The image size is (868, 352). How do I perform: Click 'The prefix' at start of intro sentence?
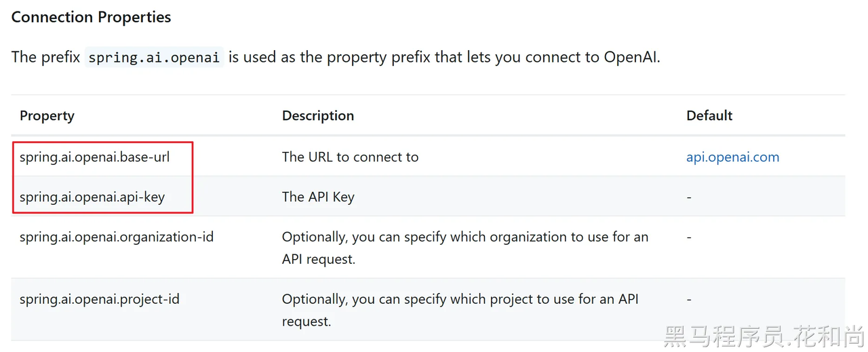point(45,57)
